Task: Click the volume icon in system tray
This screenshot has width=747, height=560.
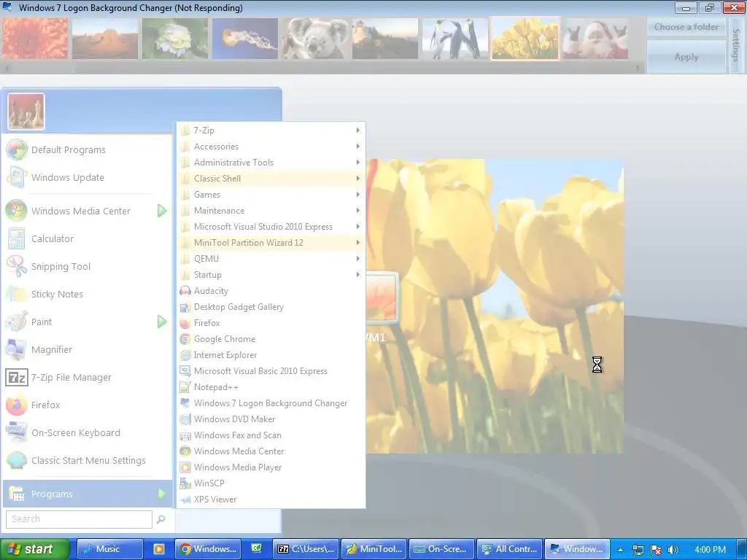Action: [x=673, y=550]
